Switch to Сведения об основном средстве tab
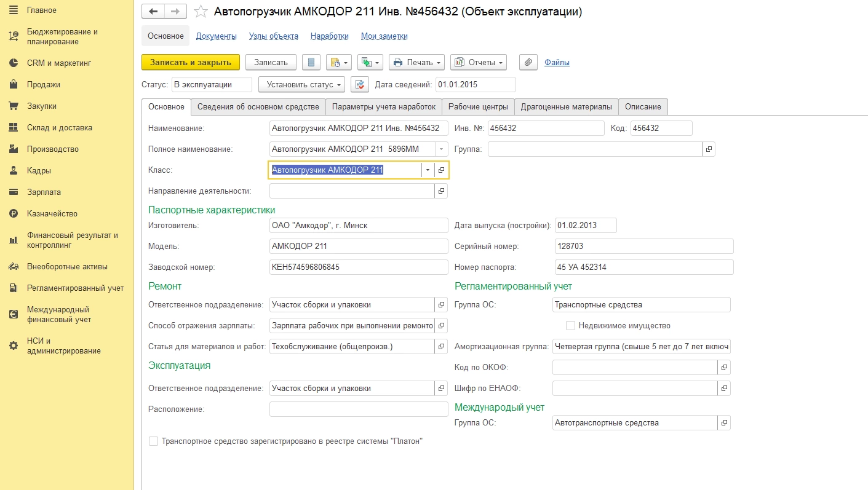Viewport: 868px width, 490px height. 258,107
